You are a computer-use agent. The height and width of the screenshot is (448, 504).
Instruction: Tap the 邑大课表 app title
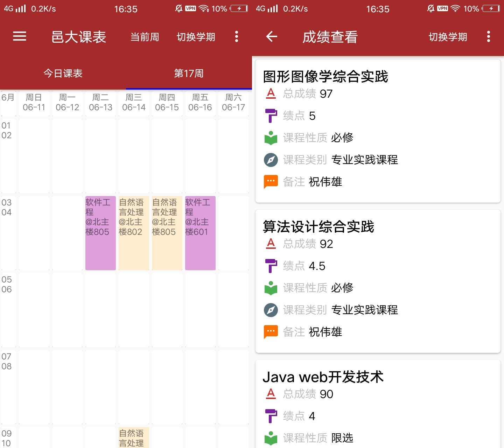79,37
